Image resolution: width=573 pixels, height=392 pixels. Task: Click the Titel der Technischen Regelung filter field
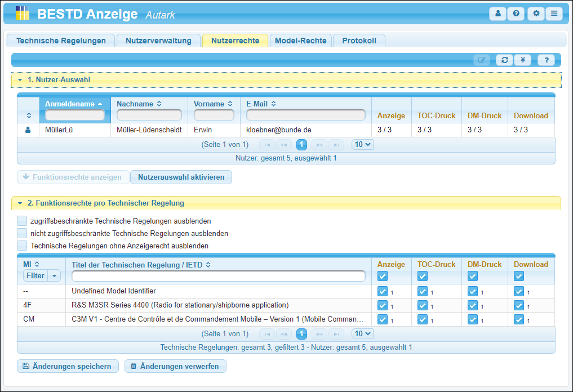coord(219,276)
